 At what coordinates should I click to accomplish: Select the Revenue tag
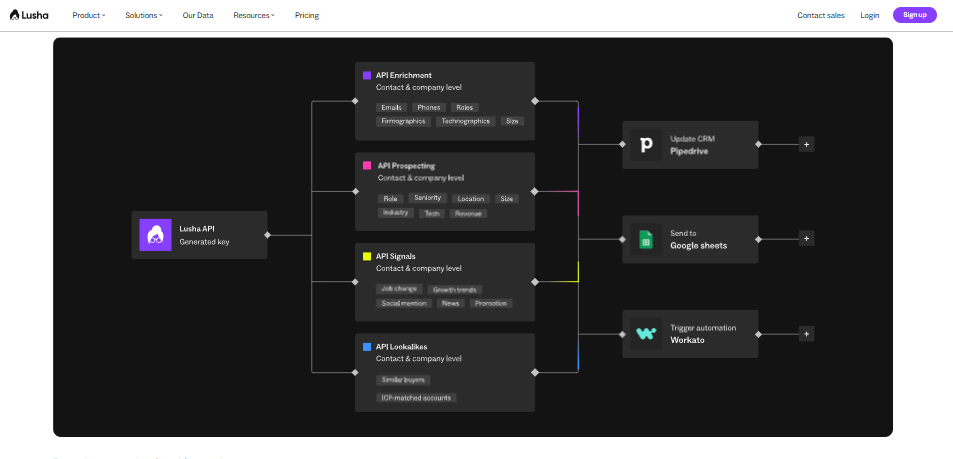pos(469,213)
